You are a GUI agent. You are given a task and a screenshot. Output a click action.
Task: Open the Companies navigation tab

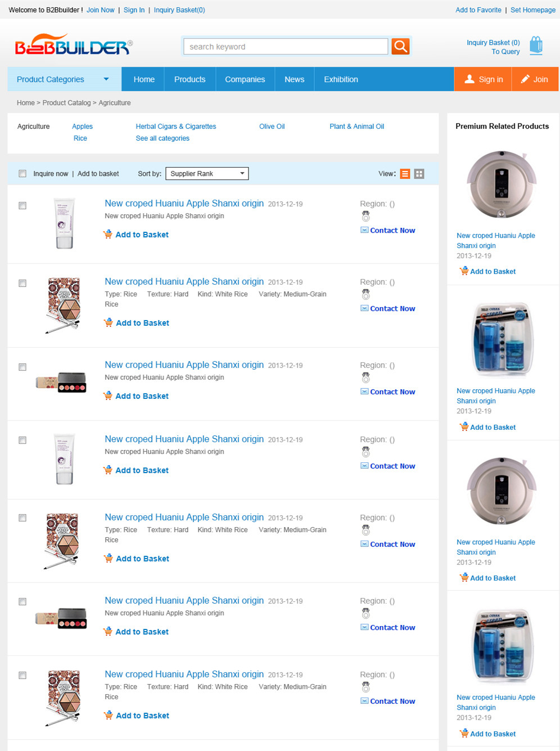tap(245, 79)
